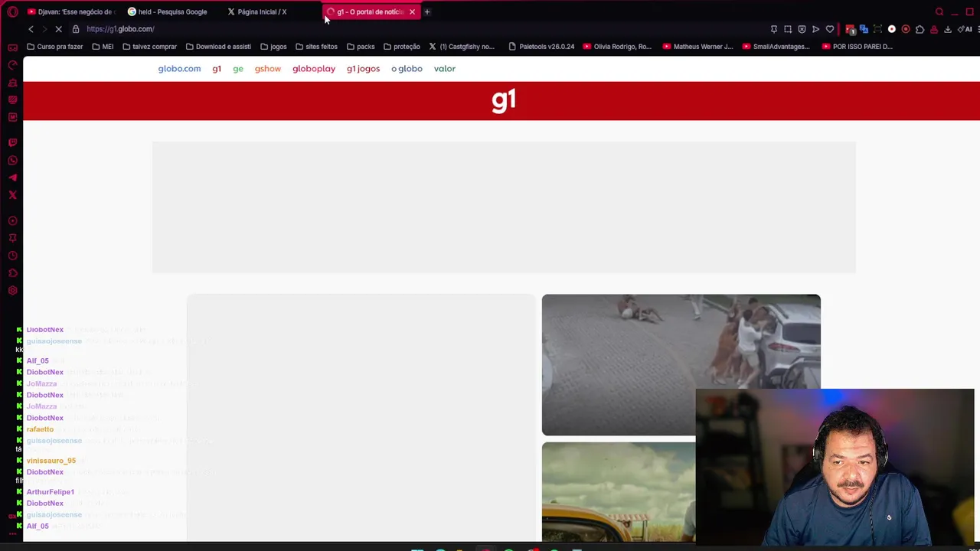
Task: Open the proteção bookmark folder
Action: point(401,47)
